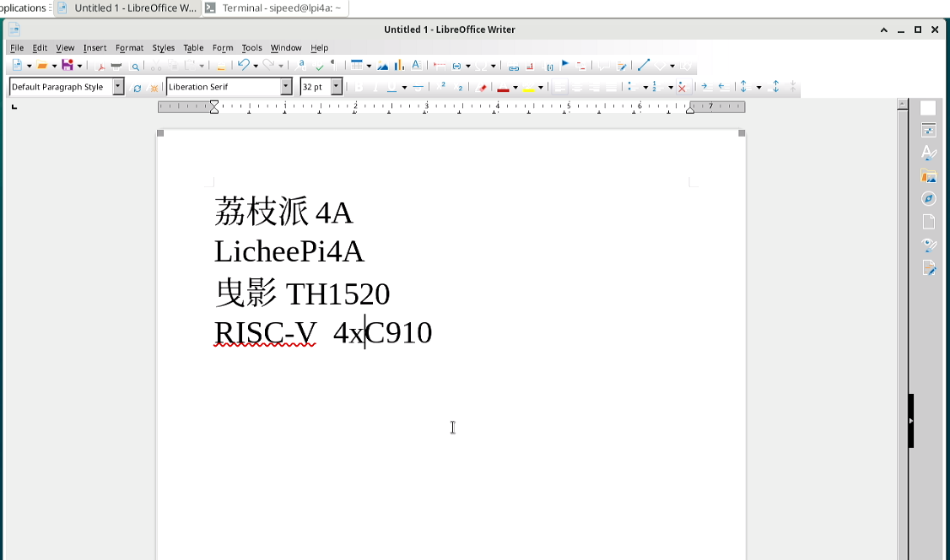Open font size dropdown arrow
950x560 pixels.
coord(337,87)
